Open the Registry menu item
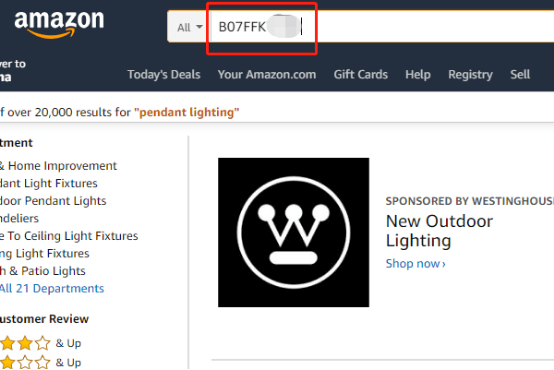554x370 pixels. point(470,75)
